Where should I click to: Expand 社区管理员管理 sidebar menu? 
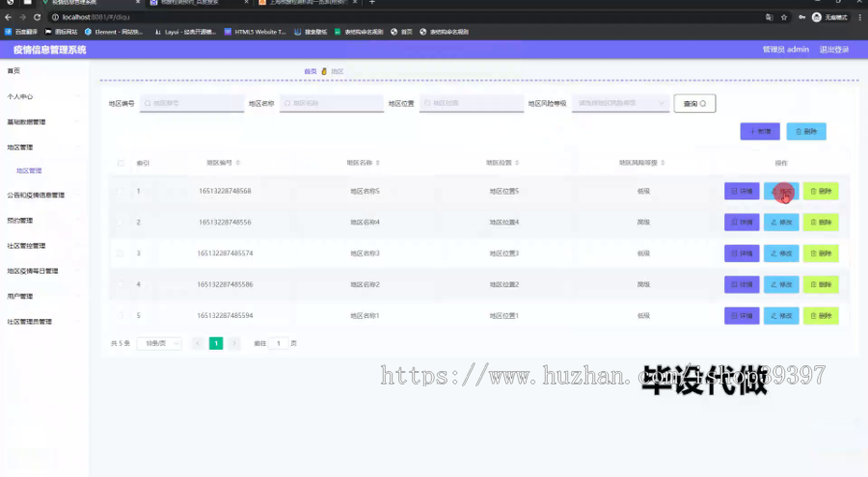pyautogui.click(x=44, y=322)
